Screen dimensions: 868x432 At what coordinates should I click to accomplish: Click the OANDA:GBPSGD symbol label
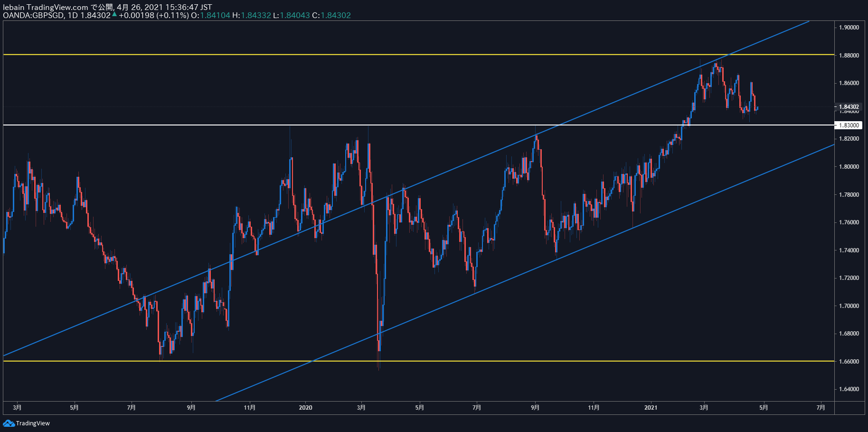[33, 15]
